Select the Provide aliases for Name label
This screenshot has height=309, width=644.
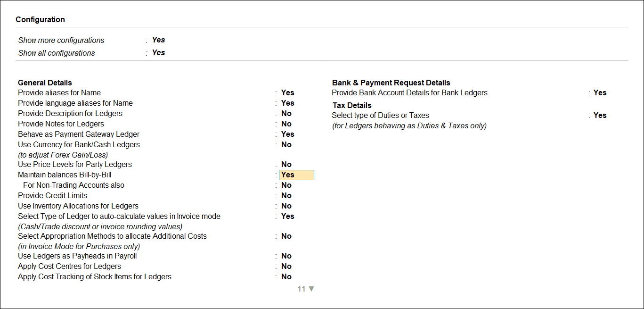pyautogui.click(x=59, y=93)
